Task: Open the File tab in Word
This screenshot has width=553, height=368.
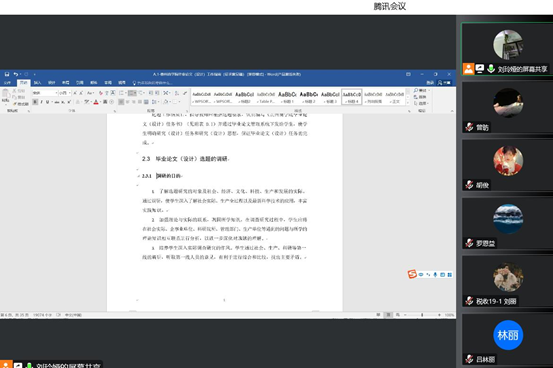Action: (7, 83)
